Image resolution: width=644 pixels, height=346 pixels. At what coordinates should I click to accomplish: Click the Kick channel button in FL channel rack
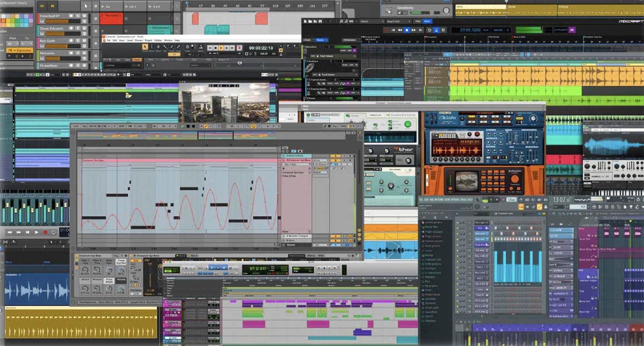coord(482,228)
